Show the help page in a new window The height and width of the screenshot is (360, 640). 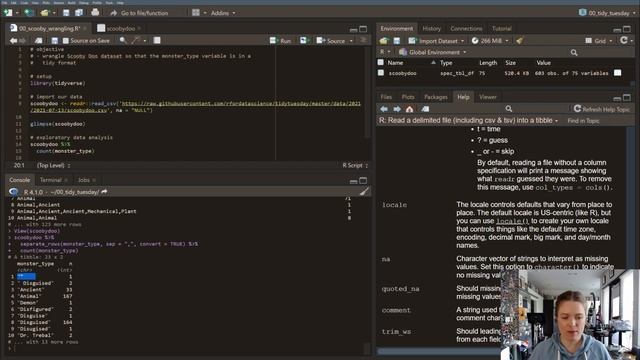[425, 109]
